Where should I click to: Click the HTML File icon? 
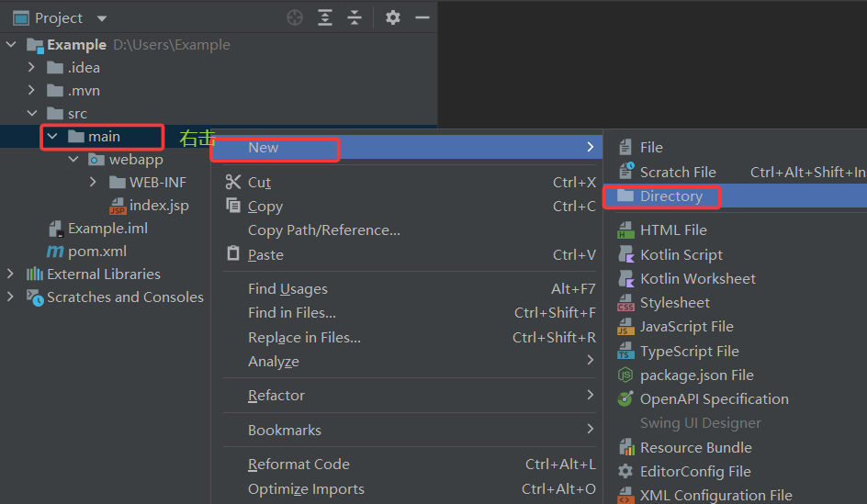click(x=625, y=230)
